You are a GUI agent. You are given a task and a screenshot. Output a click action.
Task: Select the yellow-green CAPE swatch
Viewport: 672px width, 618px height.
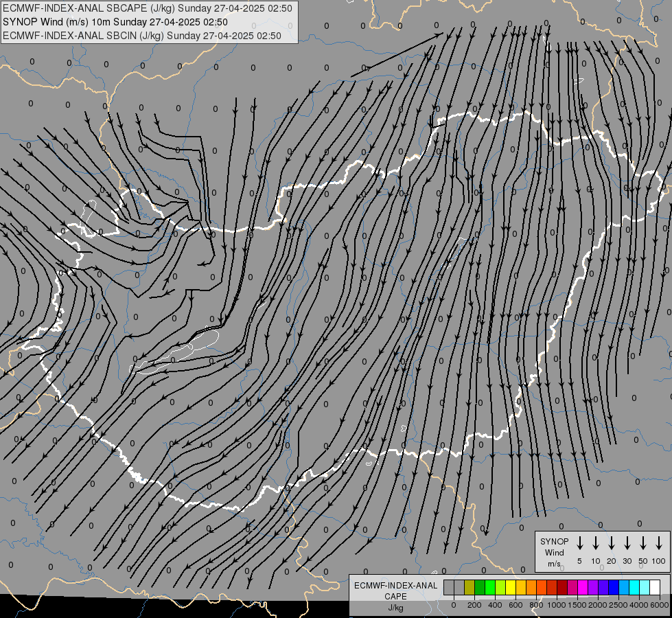[x=500, y=587]
